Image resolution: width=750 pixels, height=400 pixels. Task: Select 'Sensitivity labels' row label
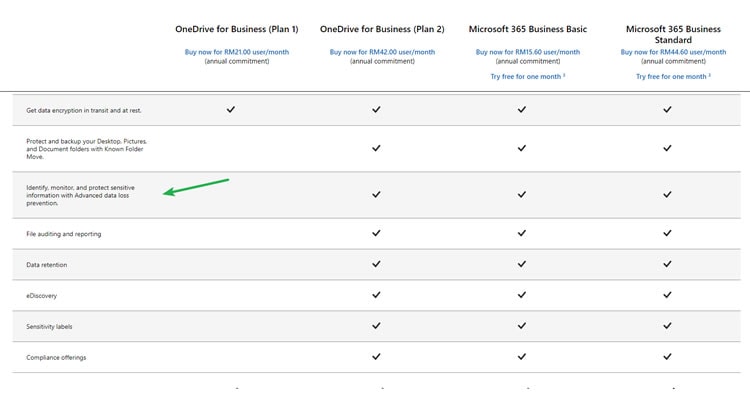tap(49, 326)
